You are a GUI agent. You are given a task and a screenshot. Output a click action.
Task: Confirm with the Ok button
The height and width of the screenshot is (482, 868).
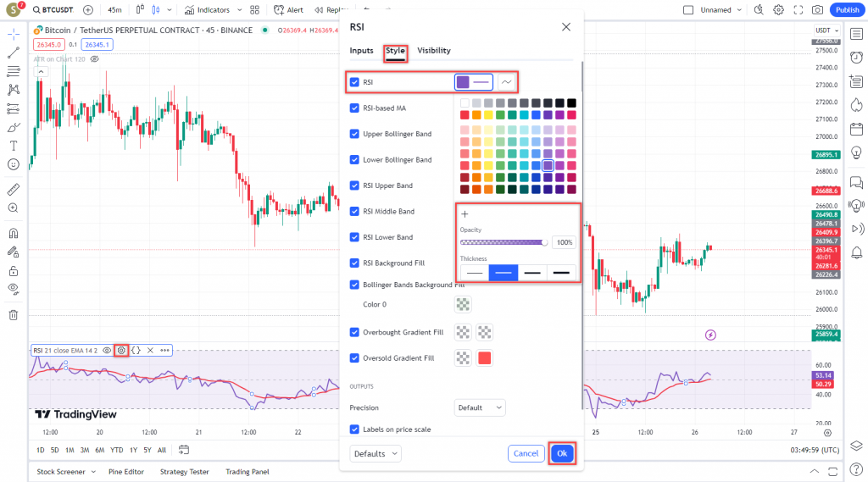tap(562, 454)
